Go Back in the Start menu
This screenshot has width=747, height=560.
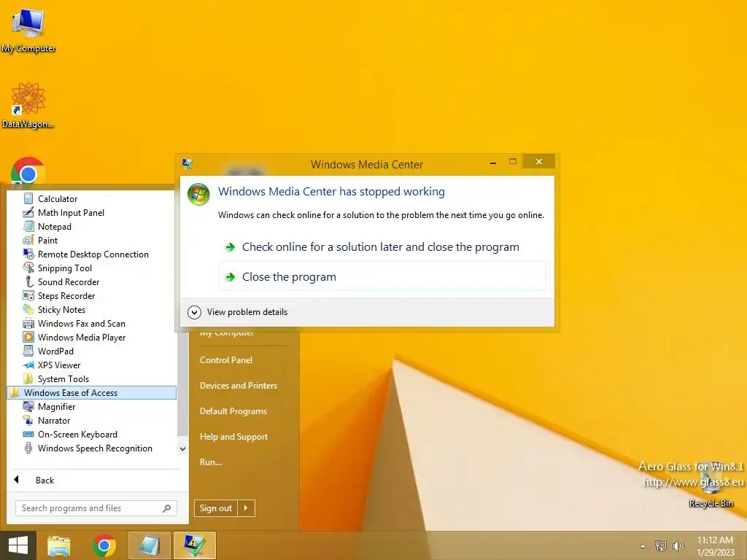tap(35, 480)
